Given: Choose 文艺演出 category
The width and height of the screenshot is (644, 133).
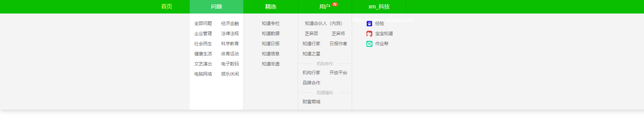Looking at the screenshot, I should 203,64.
